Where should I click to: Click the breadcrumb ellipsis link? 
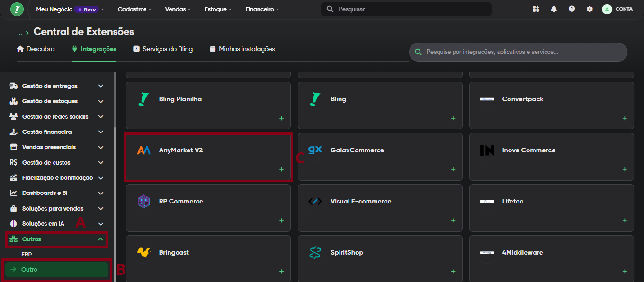tap(19, 33)
